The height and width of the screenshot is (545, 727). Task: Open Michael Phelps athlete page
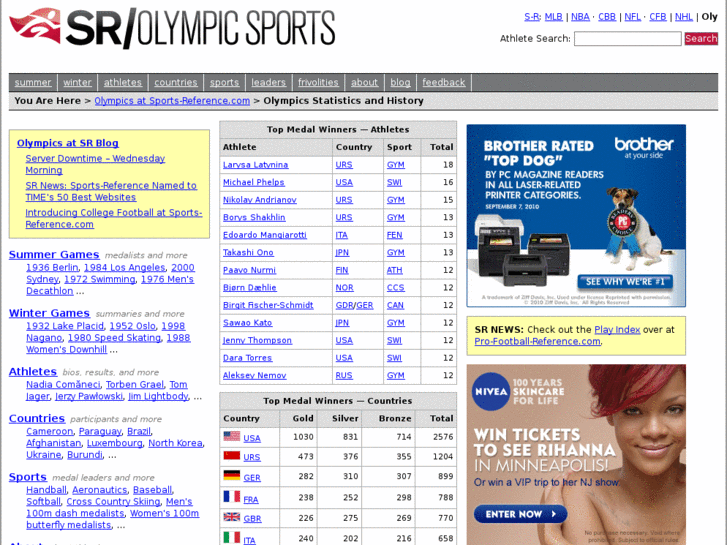point(254,182)
